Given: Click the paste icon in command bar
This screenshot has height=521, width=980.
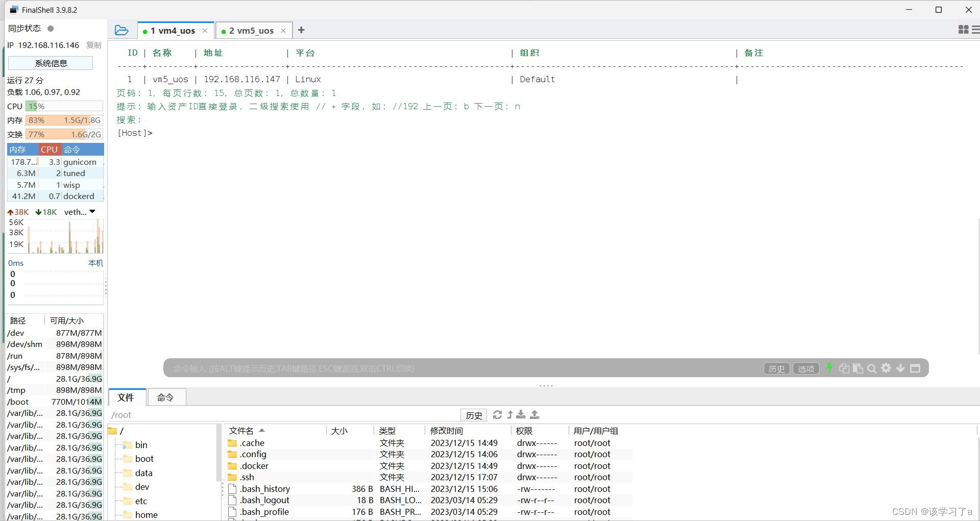Looking at the screenshot, I should (x=858, y=368).
